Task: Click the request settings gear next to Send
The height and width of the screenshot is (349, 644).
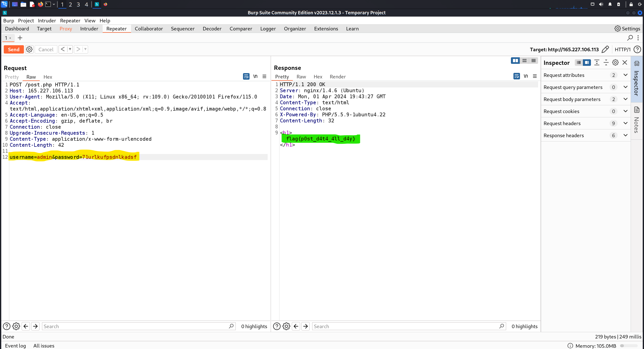Action: tap(29, 49)
